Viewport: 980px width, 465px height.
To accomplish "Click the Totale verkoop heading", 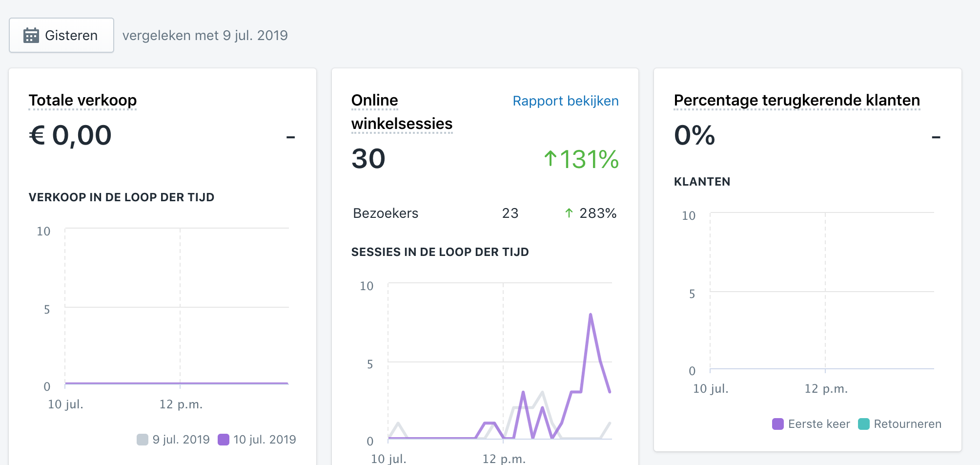I will click(x=82, y=100).
